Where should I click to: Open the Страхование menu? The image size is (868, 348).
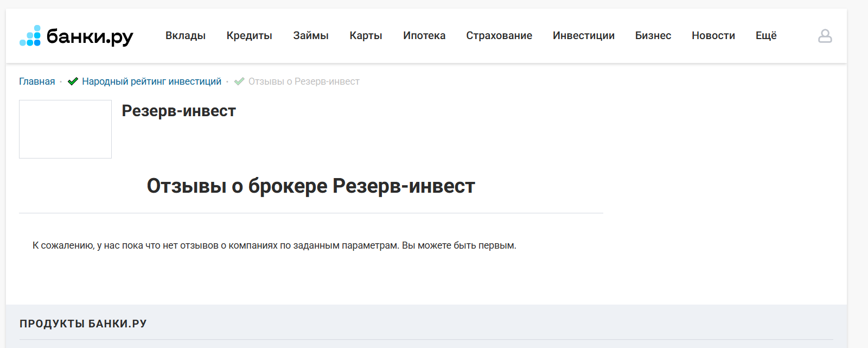499,36
